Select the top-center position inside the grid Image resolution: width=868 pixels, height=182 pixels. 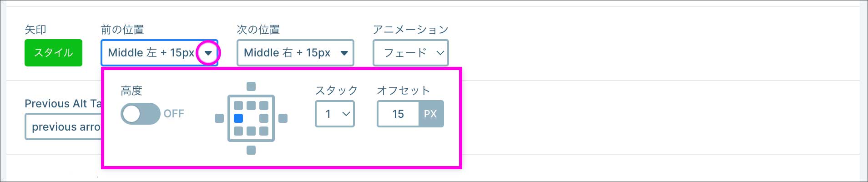coord(251,106)
